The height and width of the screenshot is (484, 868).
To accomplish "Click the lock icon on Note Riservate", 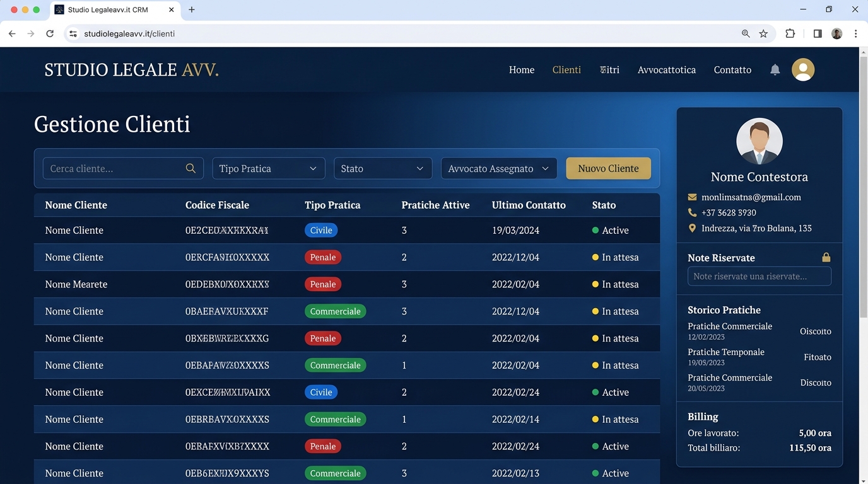I will point(826,257).
